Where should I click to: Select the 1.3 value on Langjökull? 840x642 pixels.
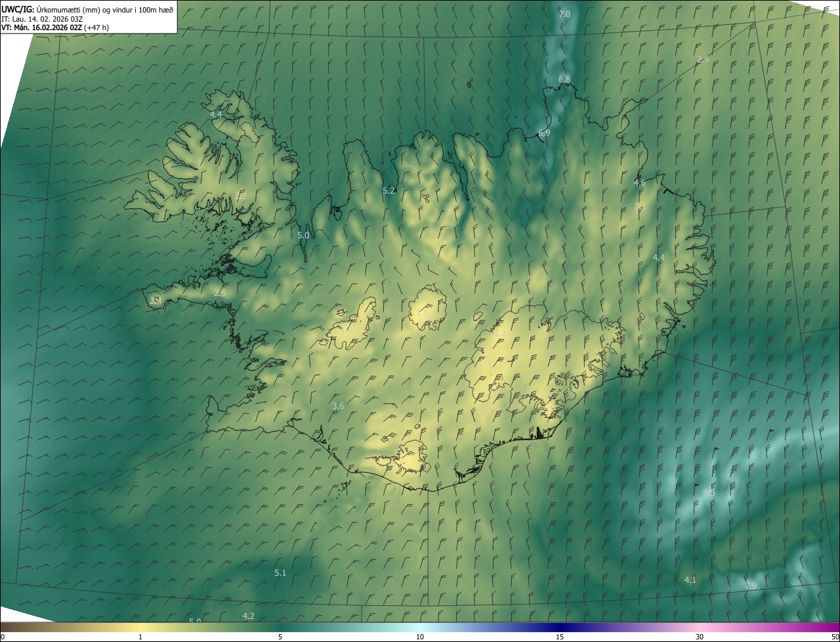(x=346, y=330)
